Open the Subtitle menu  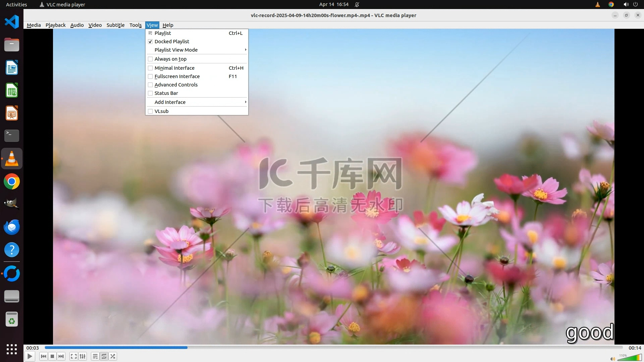point(115,25)
